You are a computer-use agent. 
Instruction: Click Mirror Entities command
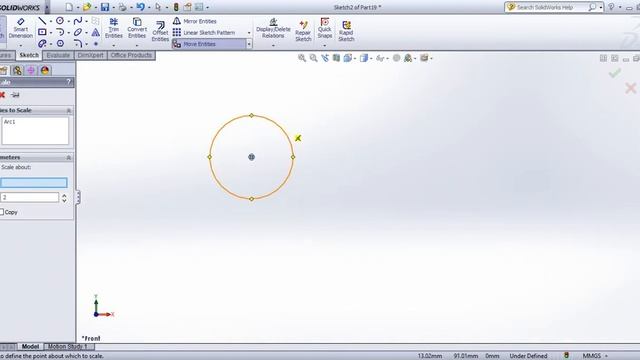(x=194, y=21)
